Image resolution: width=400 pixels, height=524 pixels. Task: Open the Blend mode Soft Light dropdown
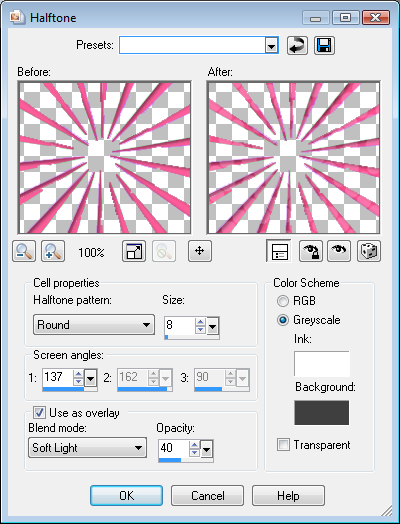[x=88, y=447]
